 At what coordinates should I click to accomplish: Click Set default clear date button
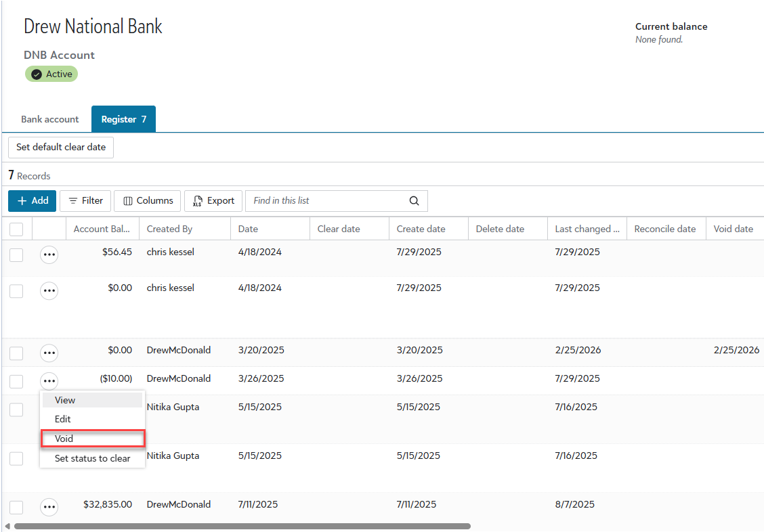pyautogui.click(x=61, y=147)
